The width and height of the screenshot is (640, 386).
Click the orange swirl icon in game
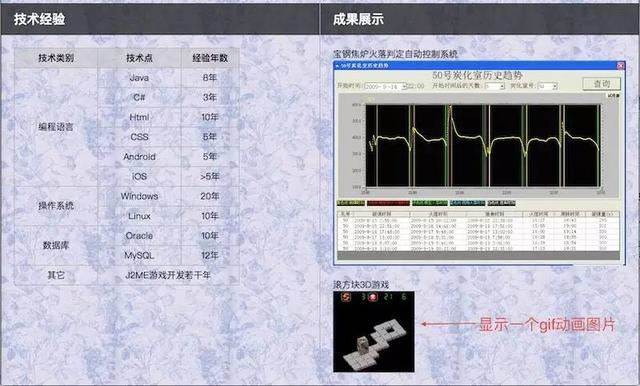346,297
